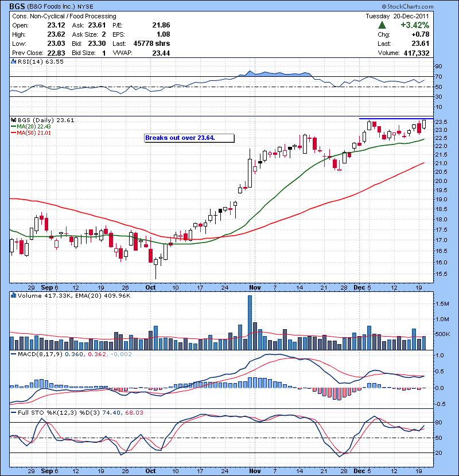Click the P/E value 21.86
The image size is (459, 476).
coord(161,25)
